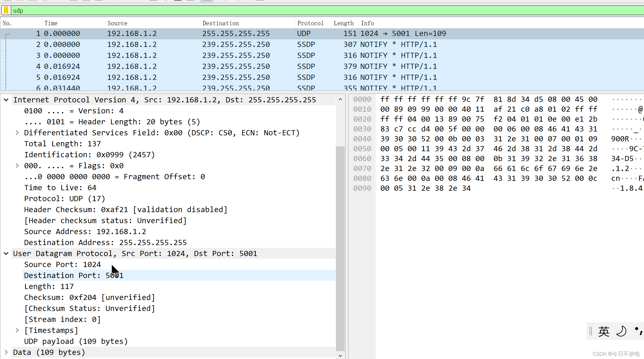
Task: Click the crescent moon IME icon
Action: [x=621, y=331]
